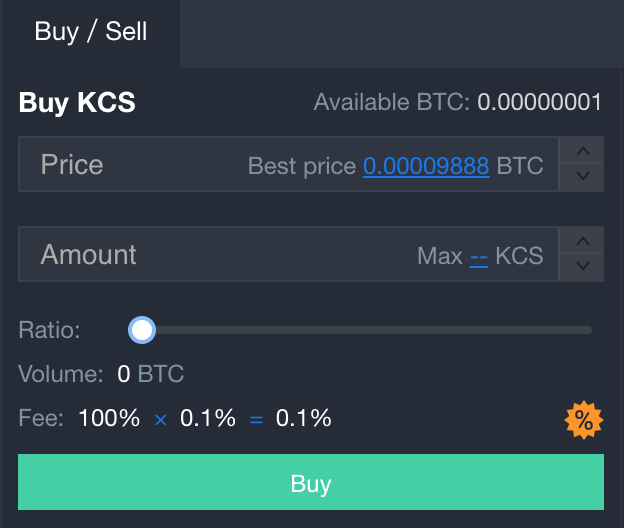Click the KCS unit label in Amount field
Viewport: 624px width, 528px height.
click(519, 255)
